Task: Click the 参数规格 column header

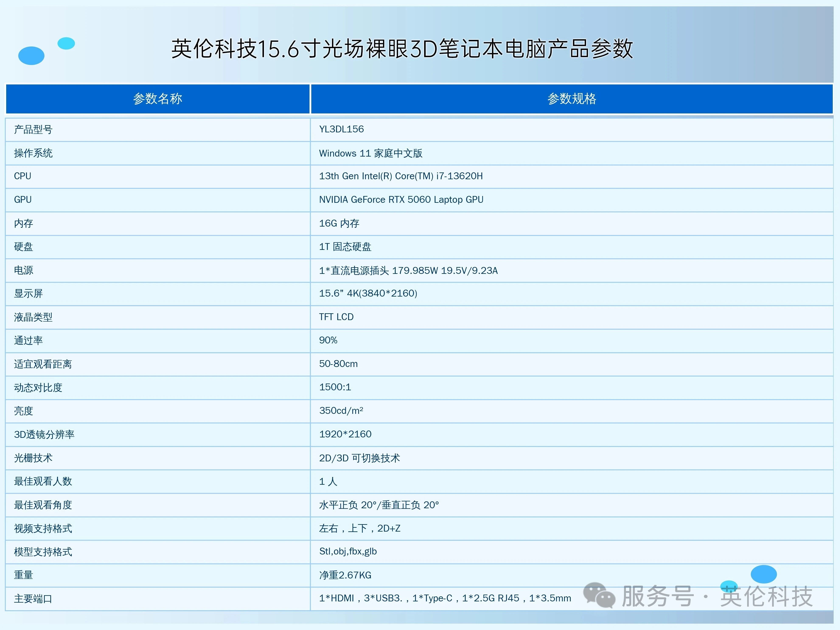Action: (572, 99)
